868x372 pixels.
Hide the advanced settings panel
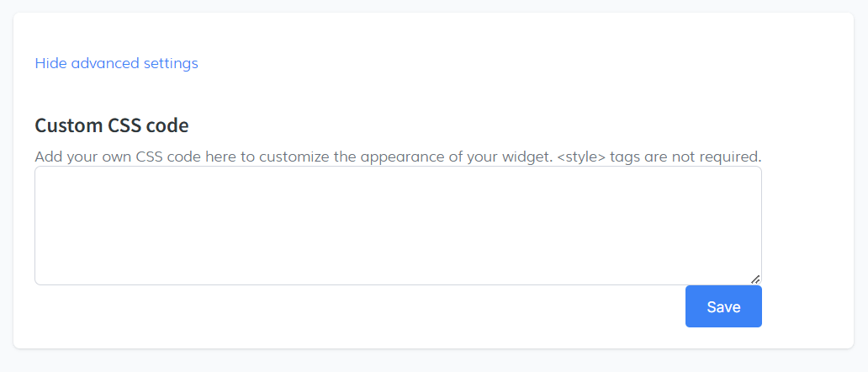[116, 63]
